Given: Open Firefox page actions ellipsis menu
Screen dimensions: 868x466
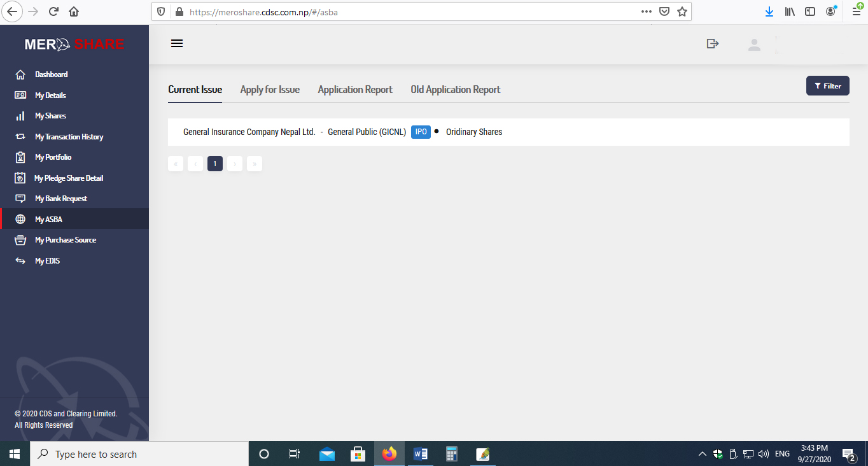Looking at the screenshot, I should coord(646,11).
